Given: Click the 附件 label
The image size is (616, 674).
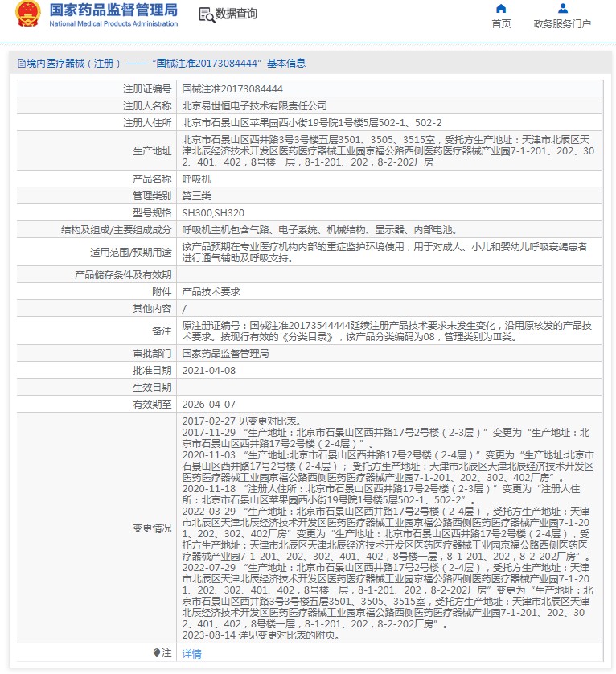Looking at the screenshot, I should [162, 291].
